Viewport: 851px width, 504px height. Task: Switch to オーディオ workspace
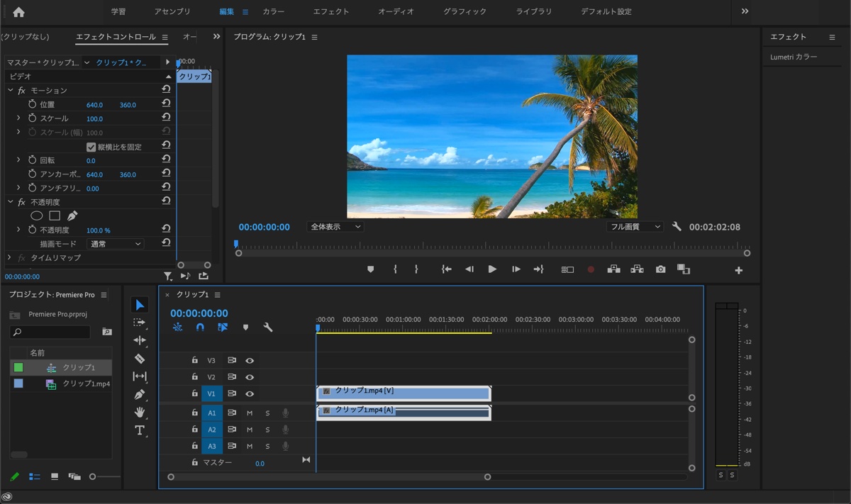[x=396, y=12]
